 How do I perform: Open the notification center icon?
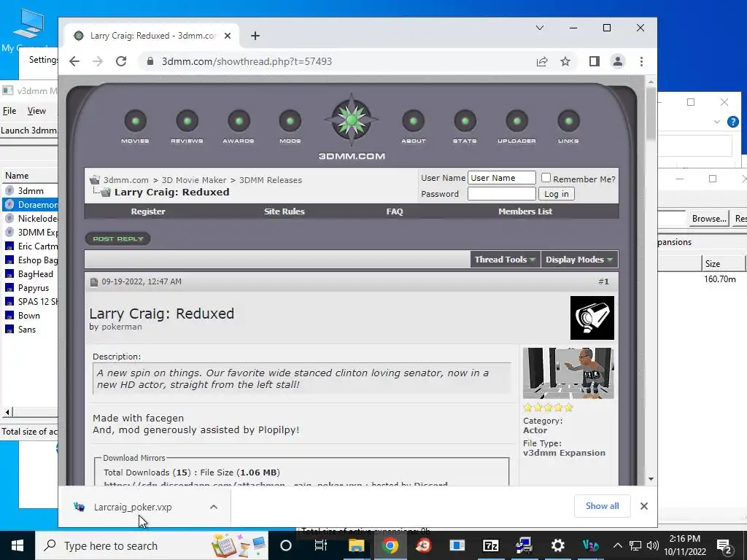click(724, 545)
